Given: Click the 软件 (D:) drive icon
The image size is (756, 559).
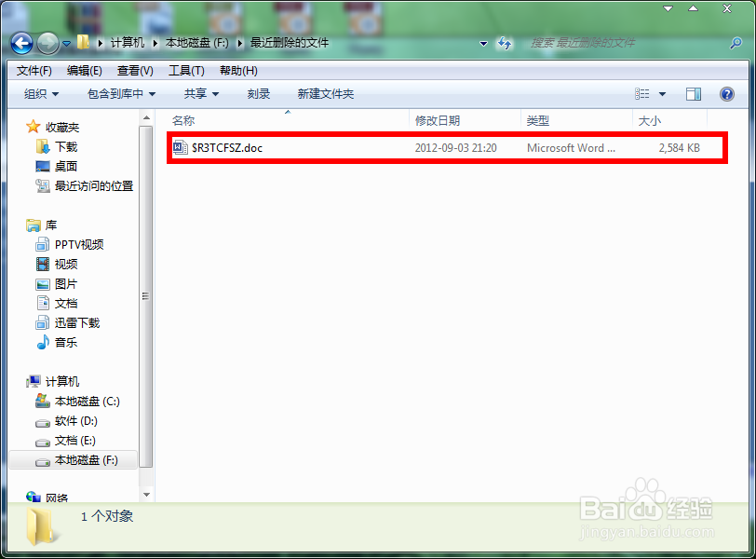Looking at the screenshot, I should tap(43, 423).
